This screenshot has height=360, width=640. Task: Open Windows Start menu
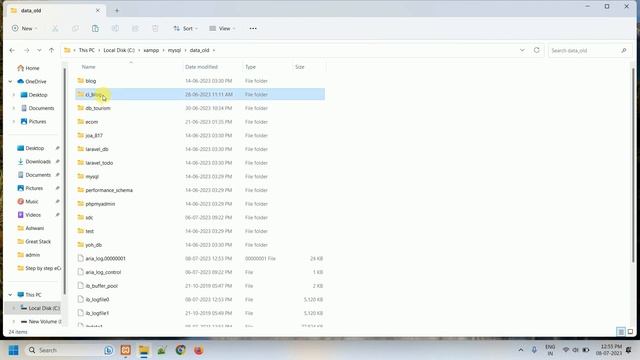click(13, 350)
